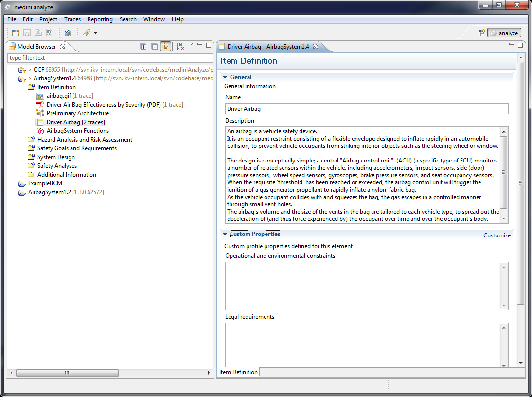Click the Open Perspective icon near analyze
Screen dimensions: 532x397
481,33
